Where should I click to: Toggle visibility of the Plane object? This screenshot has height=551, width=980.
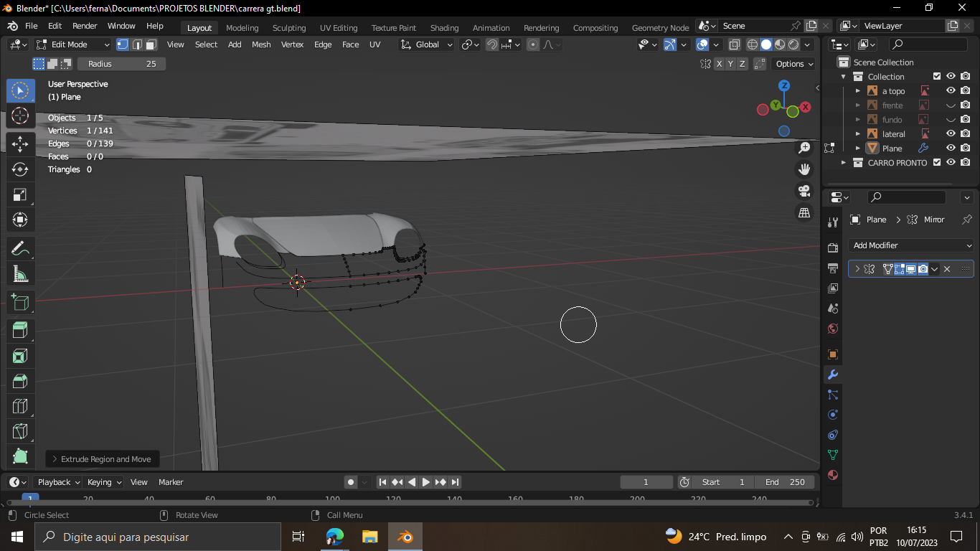point(951,149)
